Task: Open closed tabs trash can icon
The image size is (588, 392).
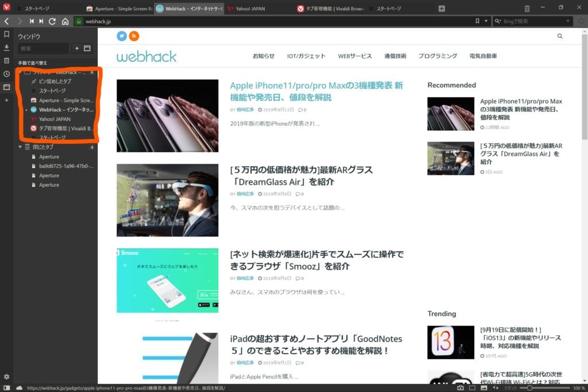Action: [527, 9]
